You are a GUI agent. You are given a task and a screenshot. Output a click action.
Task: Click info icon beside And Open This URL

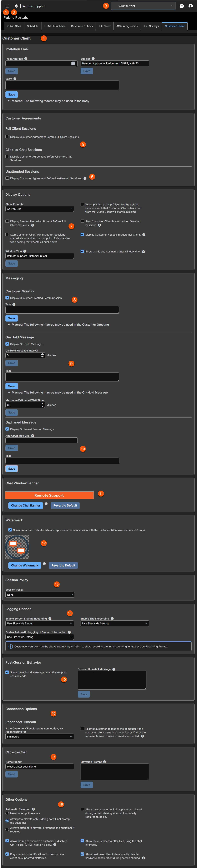32,436
